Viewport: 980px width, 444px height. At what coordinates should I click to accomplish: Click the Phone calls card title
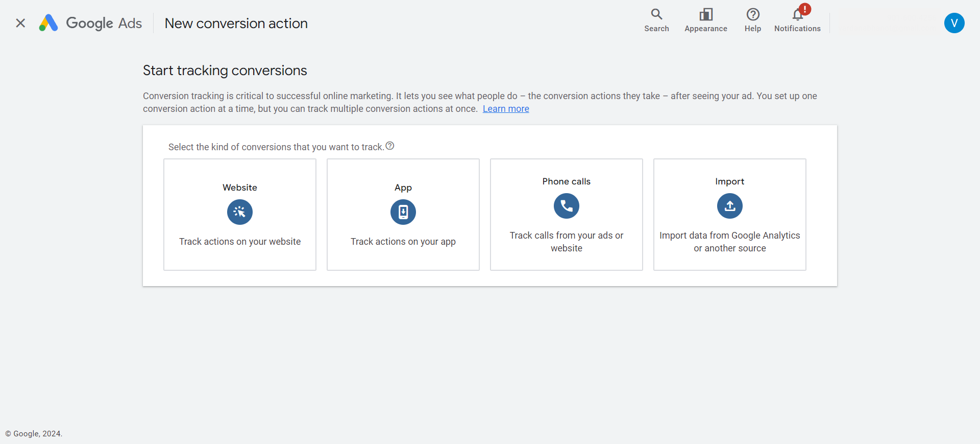tap(567, 181)
